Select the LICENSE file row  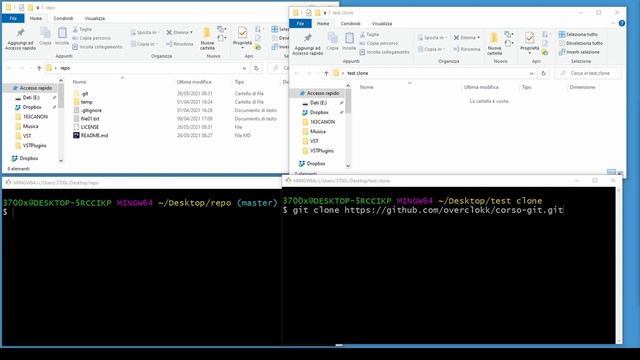[176, 127]
